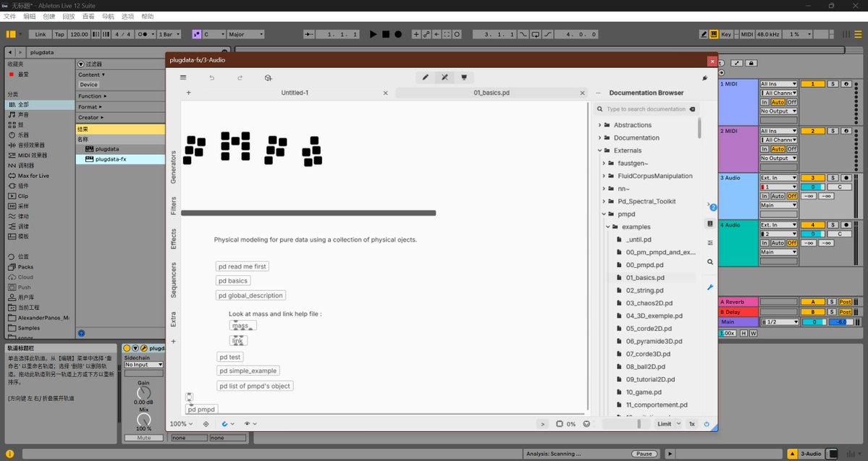Open the Limit dropdown in plugdata status bar

(669, 424)
